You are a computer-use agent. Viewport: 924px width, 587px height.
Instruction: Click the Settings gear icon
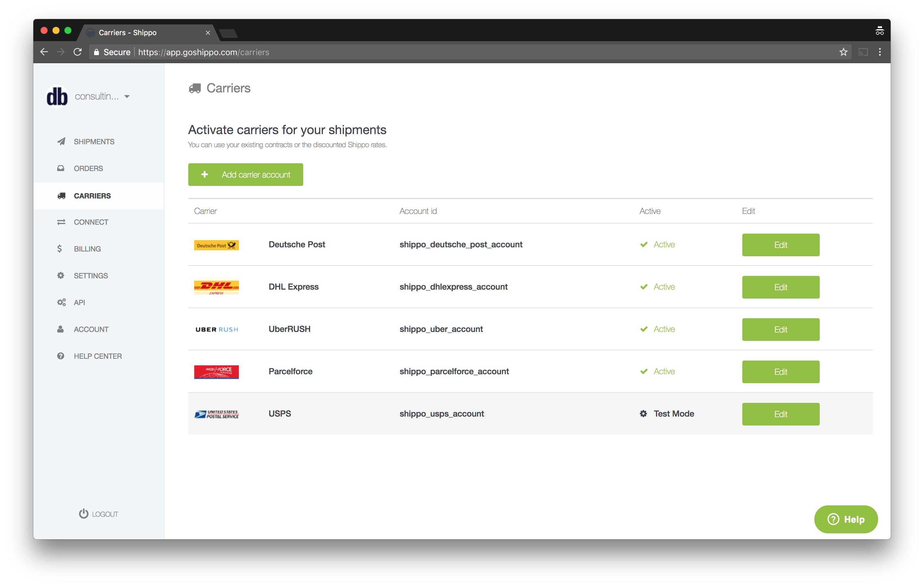point(61,276)
